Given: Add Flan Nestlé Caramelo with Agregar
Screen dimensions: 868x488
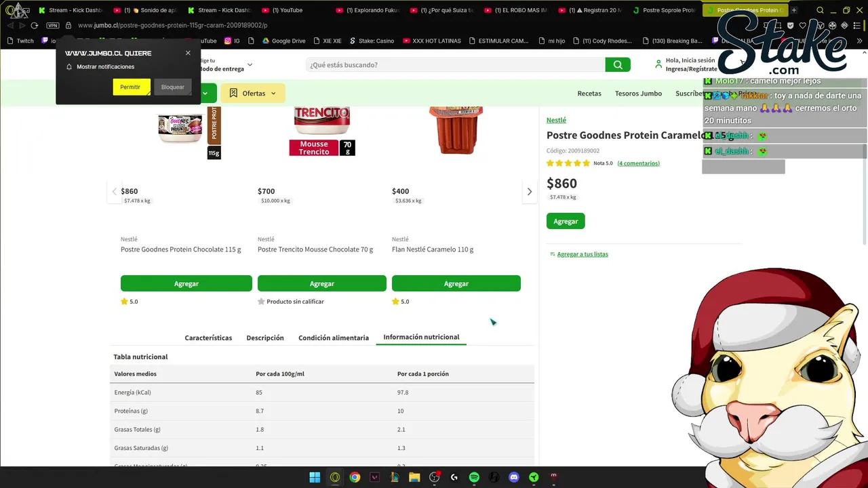Looking at the screenshot, I should 456,283.
